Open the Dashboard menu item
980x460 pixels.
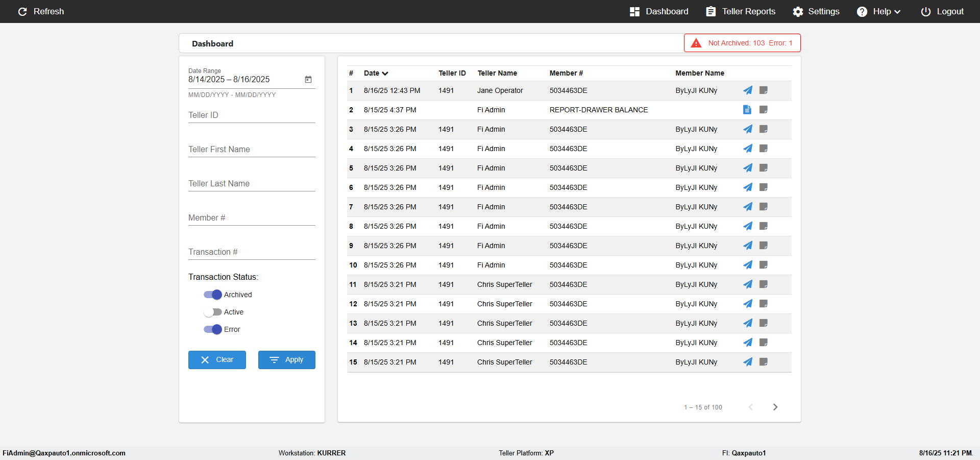coord(659,11)
